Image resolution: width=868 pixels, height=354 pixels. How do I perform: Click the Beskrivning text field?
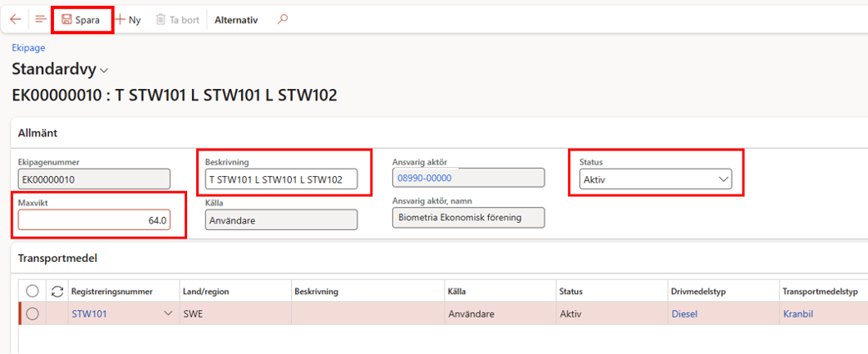[281, 179]
